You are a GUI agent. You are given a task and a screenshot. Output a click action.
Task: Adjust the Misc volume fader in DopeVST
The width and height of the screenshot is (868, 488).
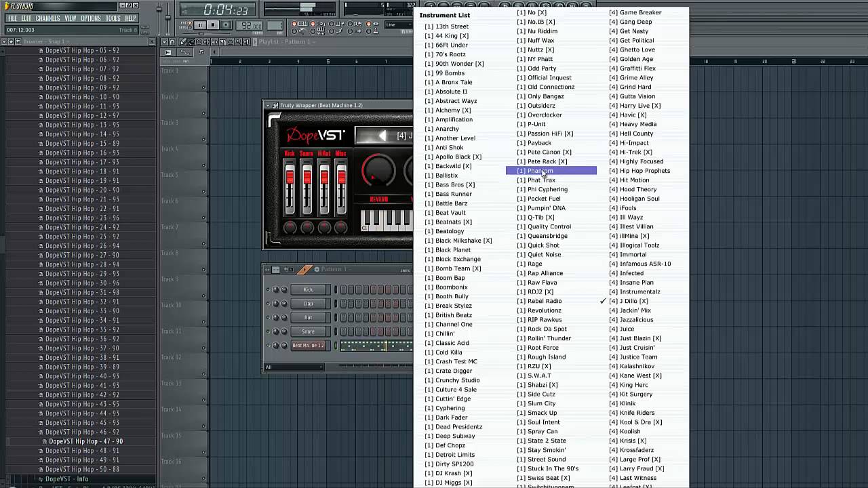(x=341, y=178)
